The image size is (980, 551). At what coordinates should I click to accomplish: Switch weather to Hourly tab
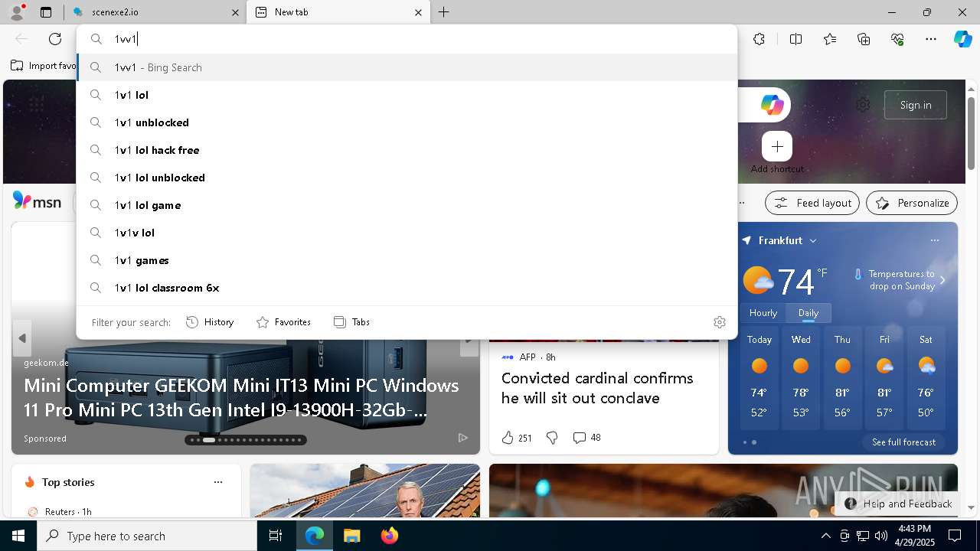click(763, 312)
